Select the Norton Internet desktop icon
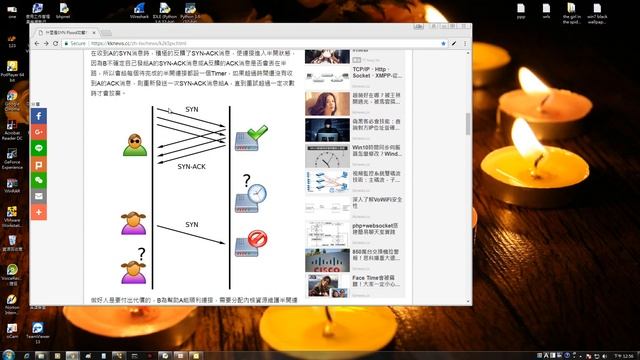 tap(11, 304)
